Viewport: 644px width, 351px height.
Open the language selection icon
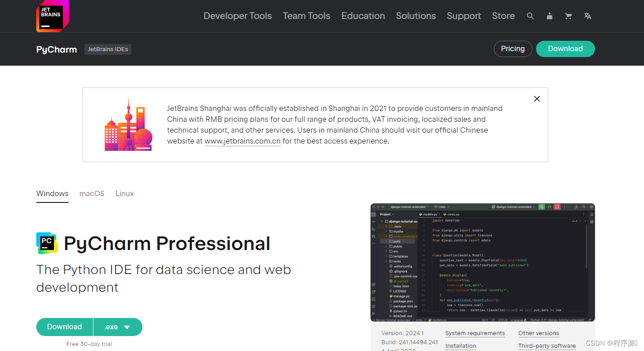click(x=588, y=16)
